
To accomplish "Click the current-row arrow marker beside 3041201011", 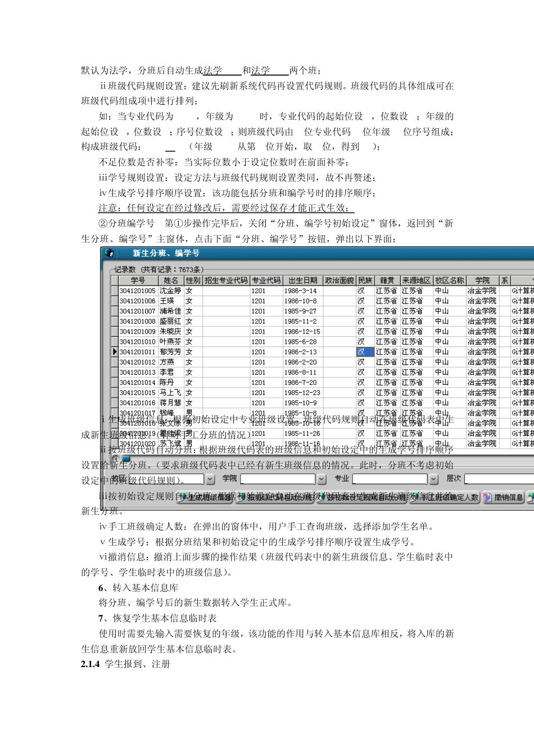I will pyautogui.click(x=115, y=352).
